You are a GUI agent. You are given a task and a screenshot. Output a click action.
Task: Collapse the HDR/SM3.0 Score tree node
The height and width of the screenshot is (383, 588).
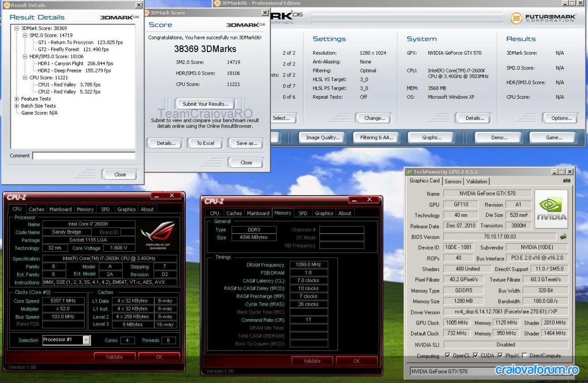(25, 57)
